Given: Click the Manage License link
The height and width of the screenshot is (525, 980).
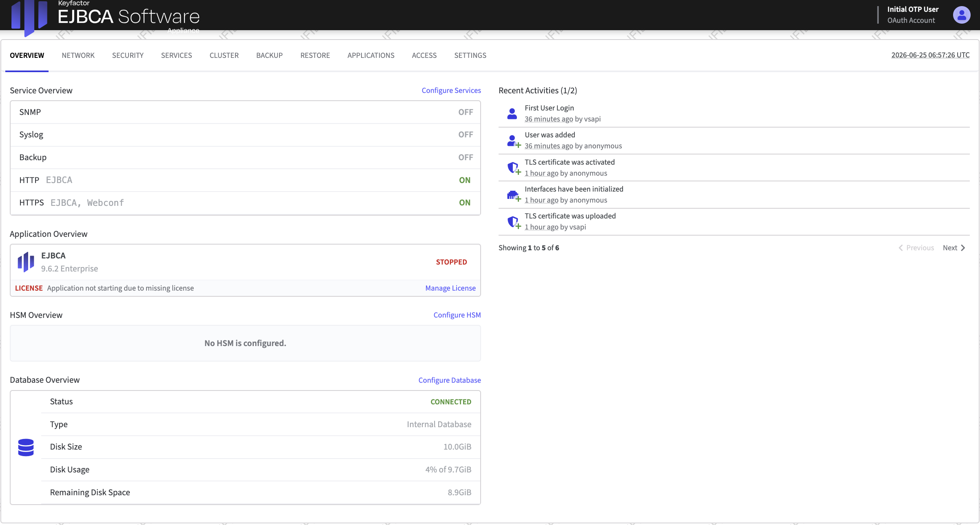Looking at the screenshot, I should [450, 288].
